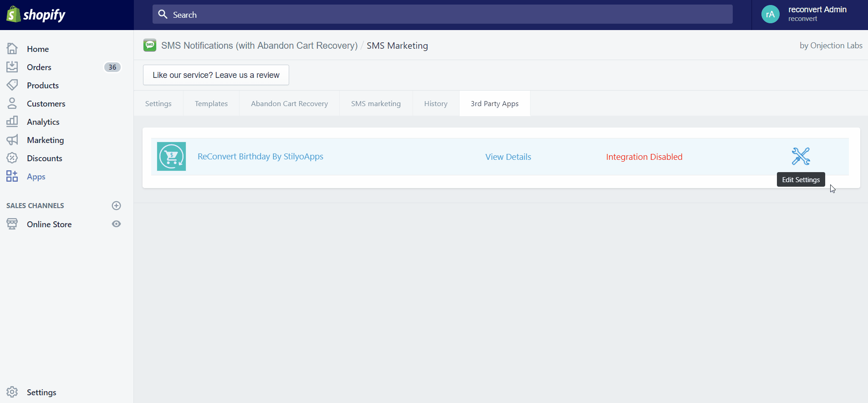Click the Shopify logo
Viewport: 868px width, 403px height.
tap(36, 15)
